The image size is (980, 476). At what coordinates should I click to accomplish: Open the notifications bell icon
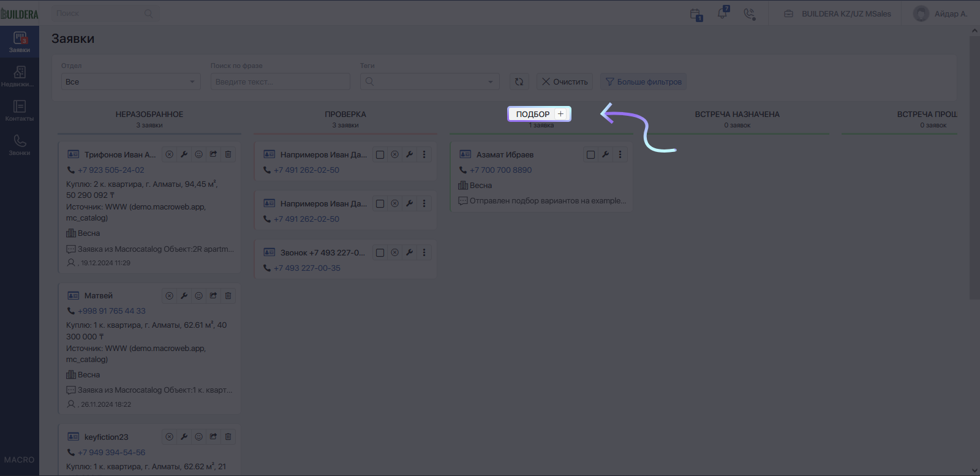(723, 13)
